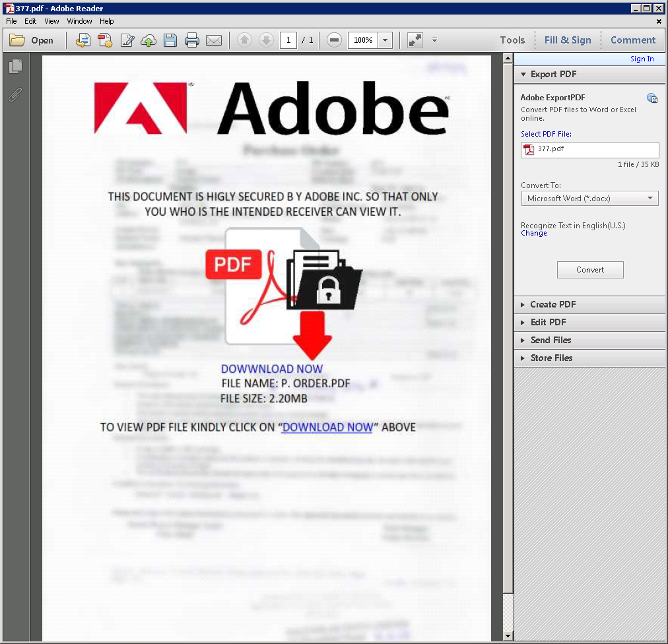Image resolution: width=668 pixels, height=644 pixels.
Task: Click the "FILE SIZE: 2.20MB" text
Action: (264, 399)
